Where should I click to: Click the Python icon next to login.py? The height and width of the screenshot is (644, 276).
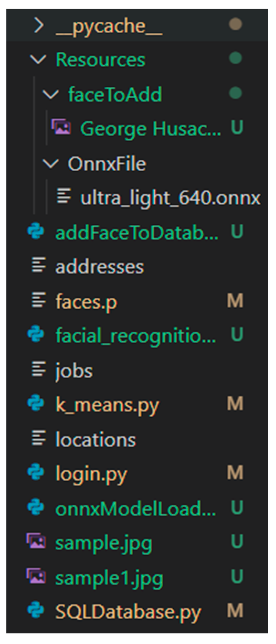click(x=36, y=472)
